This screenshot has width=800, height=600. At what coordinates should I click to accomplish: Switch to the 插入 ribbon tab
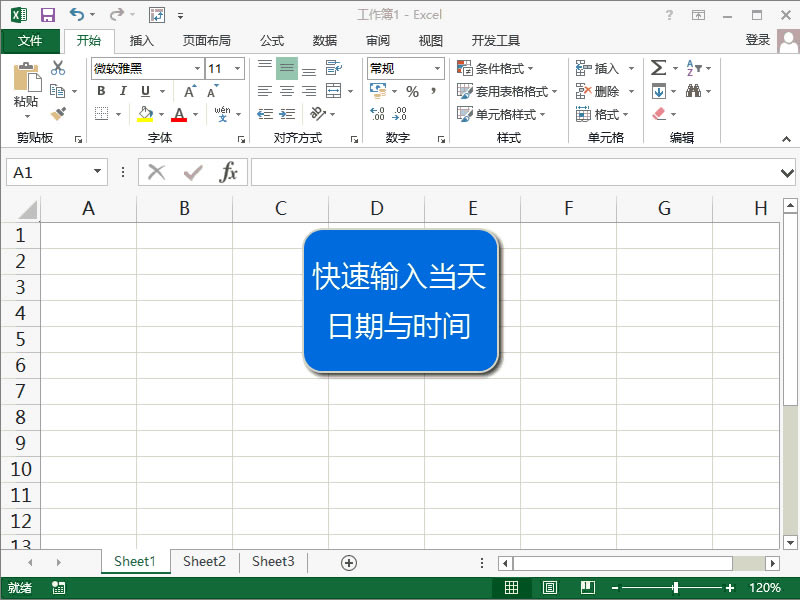click(x=139, y=41)
